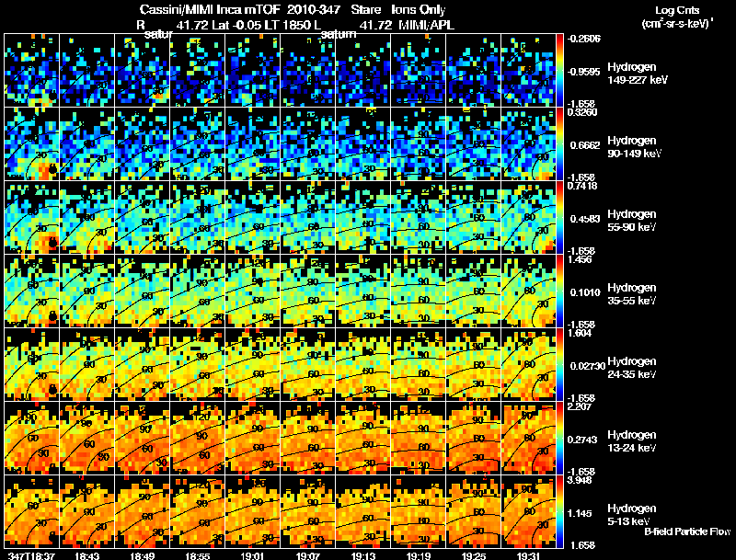Image resolution: width=736 pixels, height=560 pixels.
Task: Open the 55-90 keV panel at 19:01
Action: [253, 217]
